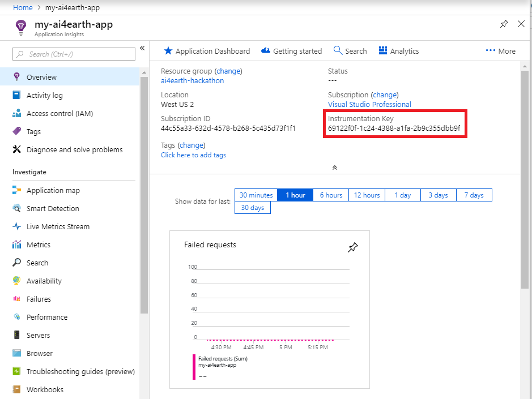Click the sidebar vertical scrollbar

pyautogui.click(x=144, y=195)
